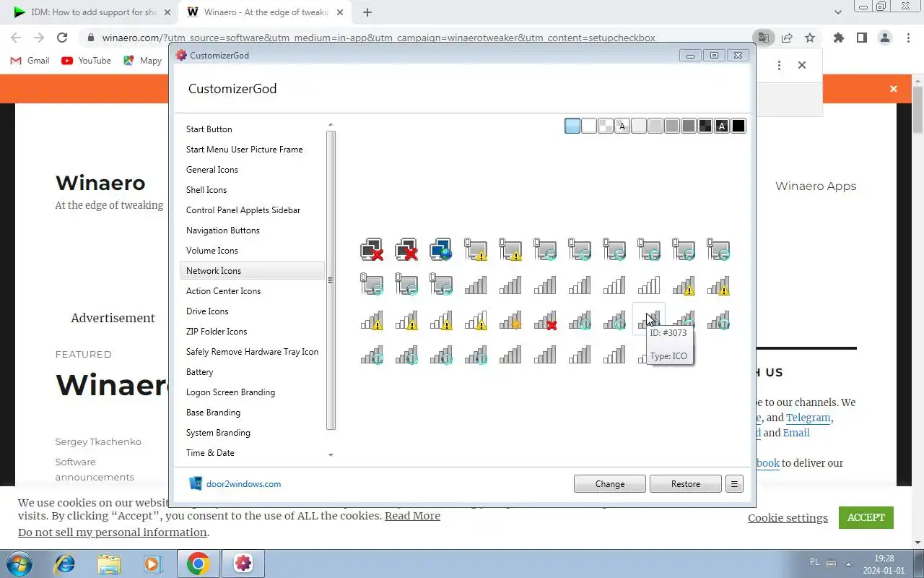
Task: Select the signal bars icon with orange star
Action: click(x=510, y=320)
